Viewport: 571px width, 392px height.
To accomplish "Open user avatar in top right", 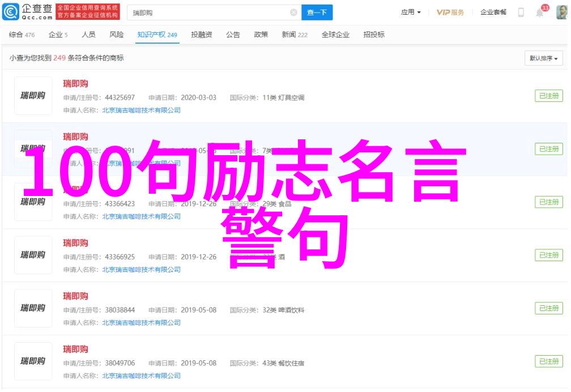I will (562, 12).
